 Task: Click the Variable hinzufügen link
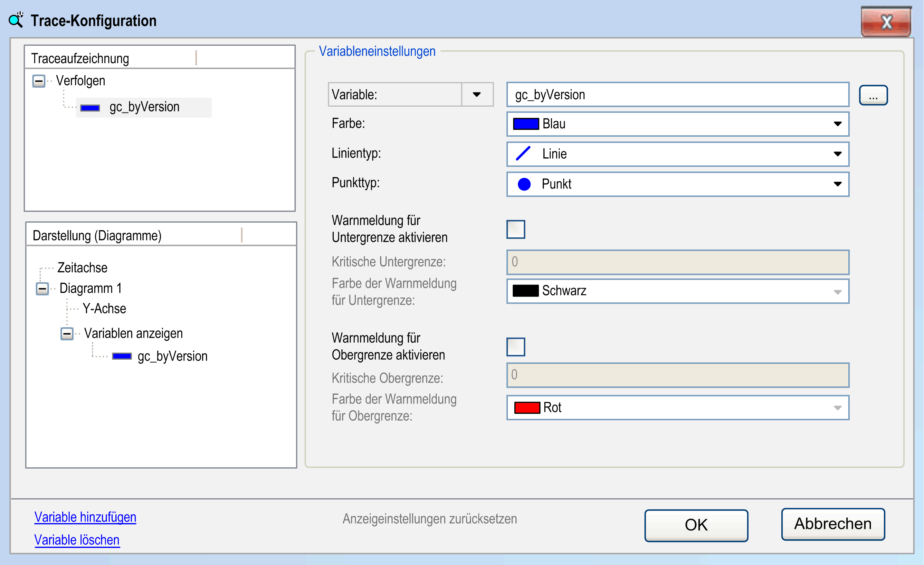click(85, 517)
